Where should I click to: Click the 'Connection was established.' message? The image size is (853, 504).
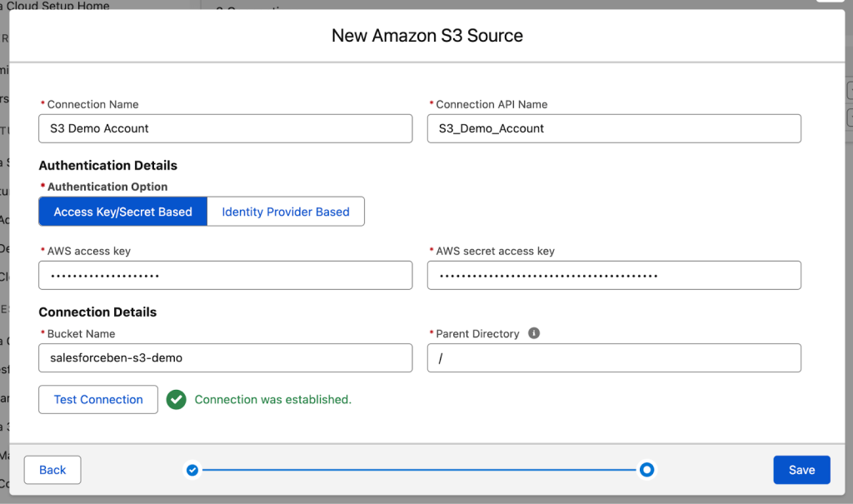click(273, 400)
